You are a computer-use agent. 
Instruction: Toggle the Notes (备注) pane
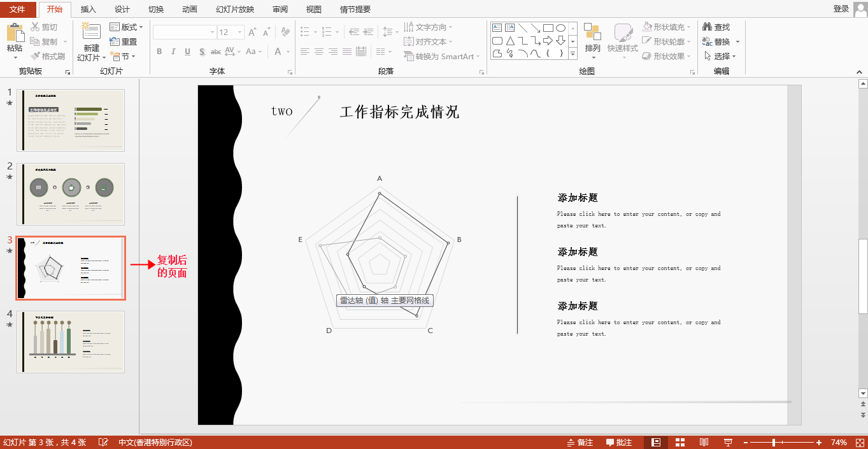point(580,443)
